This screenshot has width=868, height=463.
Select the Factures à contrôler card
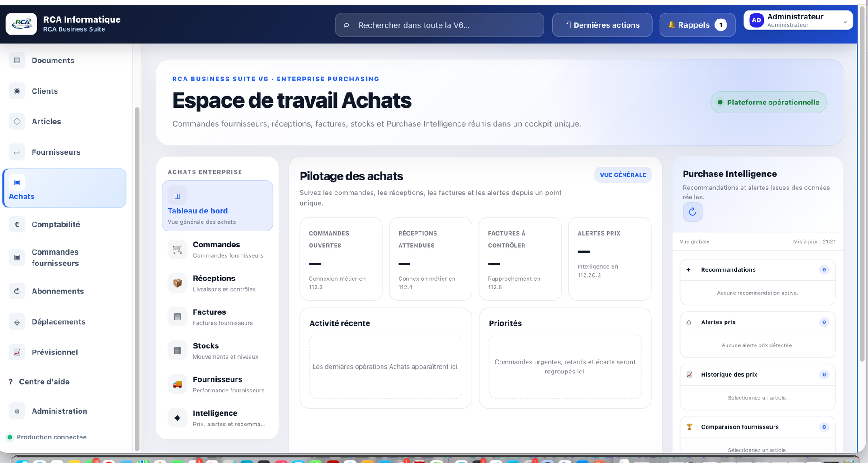520,259
